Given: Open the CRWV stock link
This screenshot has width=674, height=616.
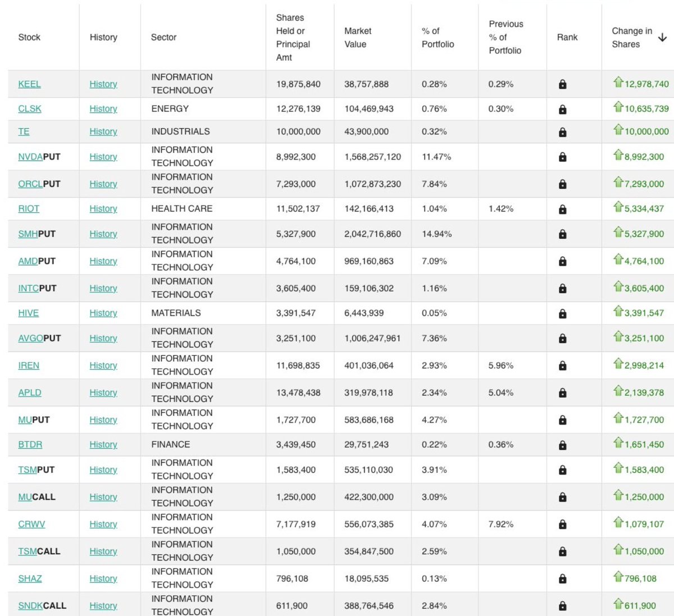Looking at the screenshot, I should [x=31, y=524].
